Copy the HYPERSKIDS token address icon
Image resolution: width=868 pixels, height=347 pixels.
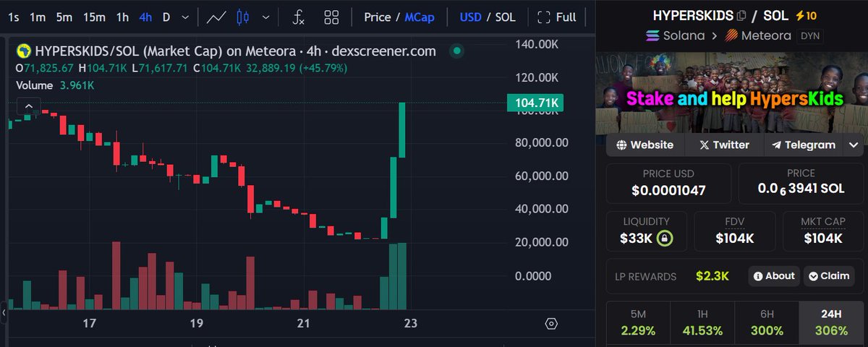pyautogui.click(x=741, y=15)
